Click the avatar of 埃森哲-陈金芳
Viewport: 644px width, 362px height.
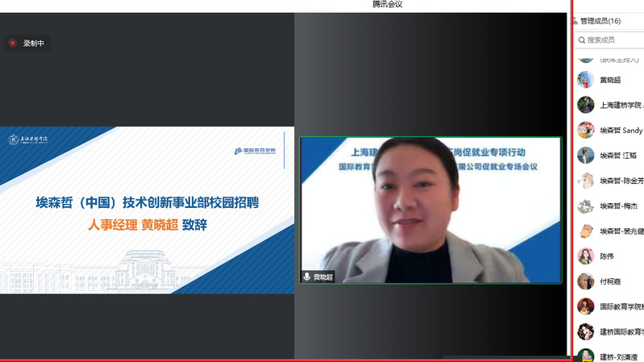click(x=586, y=181)
